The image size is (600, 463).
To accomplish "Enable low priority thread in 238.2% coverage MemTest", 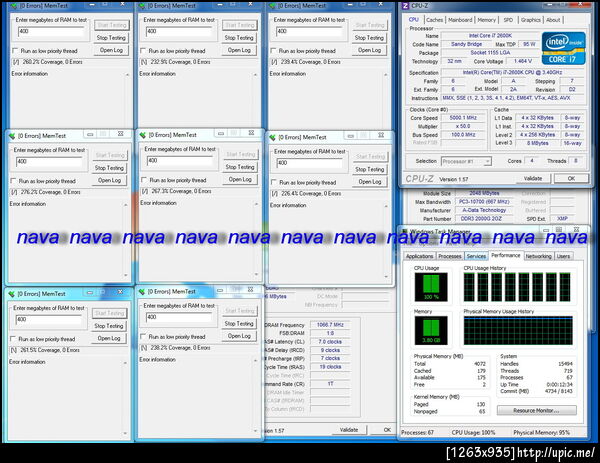I will 143,336.
